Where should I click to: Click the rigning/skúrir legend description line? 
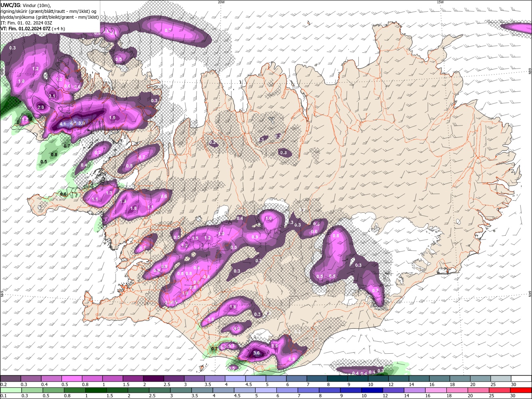tap(49, 11)
